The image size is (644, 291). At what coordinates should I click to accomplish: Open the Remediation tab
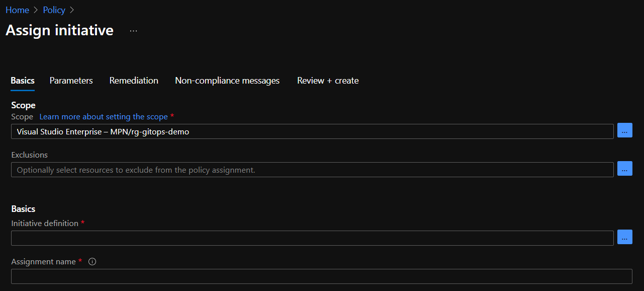pos(134,81)
